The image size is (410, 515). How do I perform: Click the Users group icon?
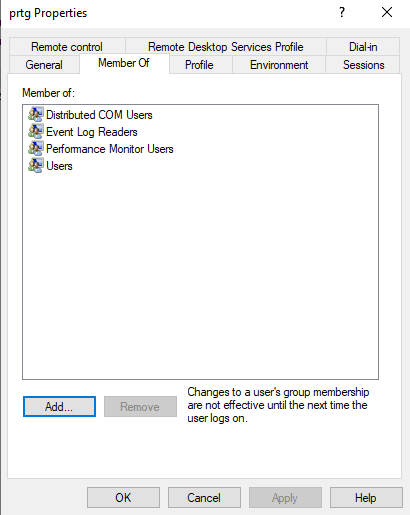pos(35,165)
